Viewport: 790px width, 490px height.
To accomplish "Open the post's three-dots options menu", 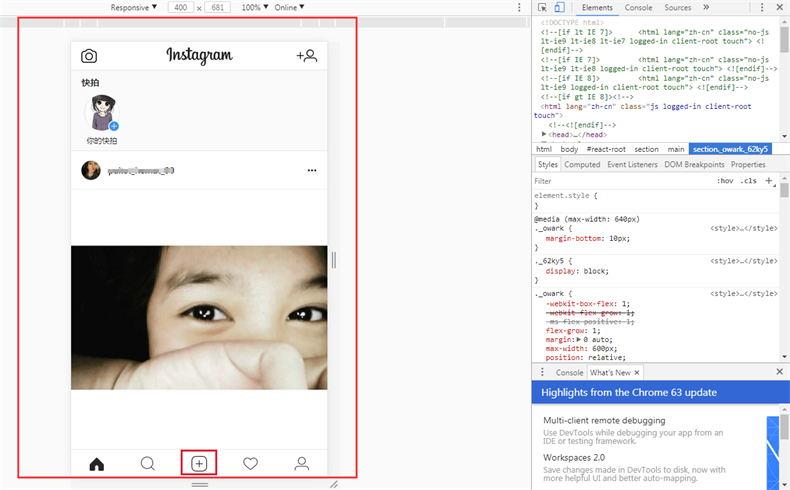I will (x=312, y=170).
